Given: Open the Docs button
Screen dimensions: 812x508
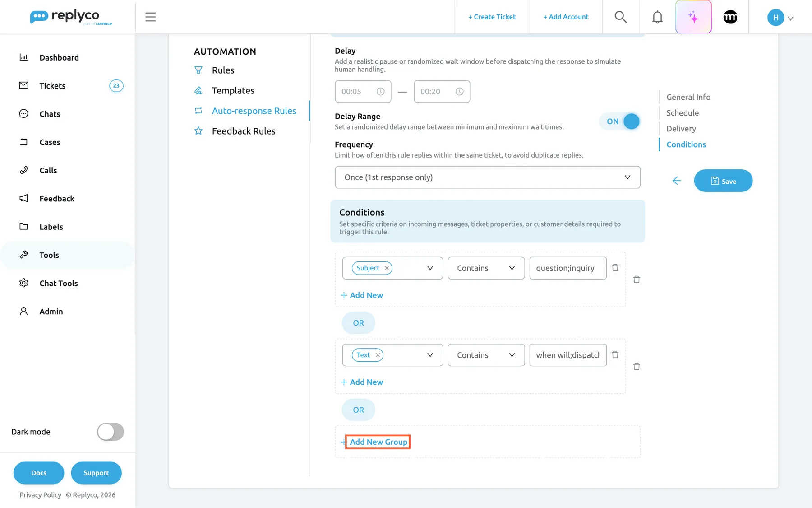Looking at the screenshot, I should click(x=39, y=473).
